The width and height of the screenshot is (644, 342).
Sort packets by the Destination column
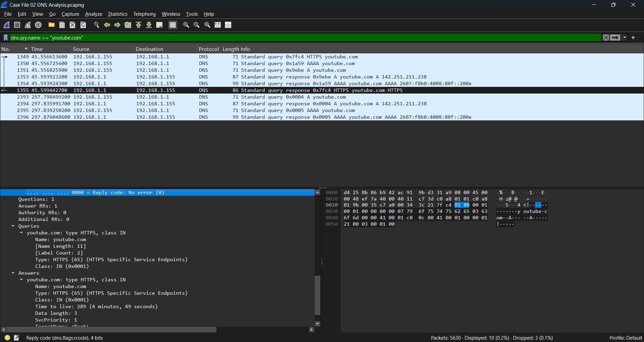point(166,49)
